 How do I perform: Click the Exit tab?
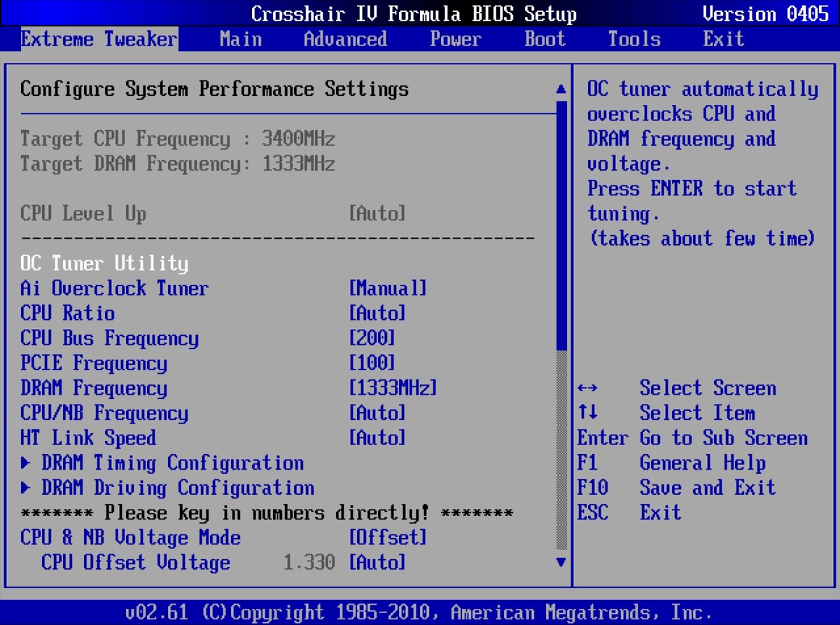[x=723, y=38]
